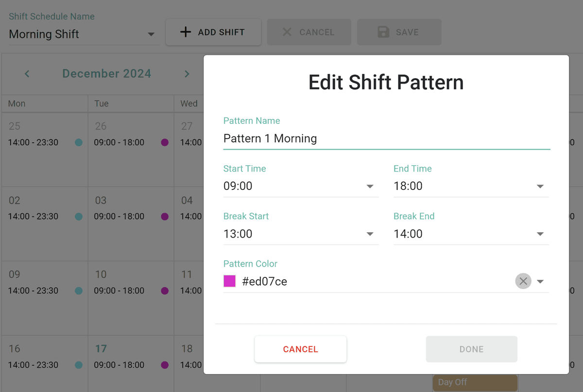Click the X icon on the CANCEL toolbar button

point(288,32)
